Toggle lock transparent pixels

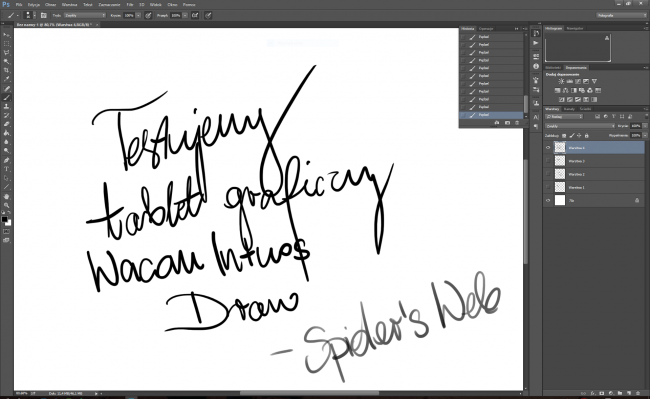click(x=564, y=135)
